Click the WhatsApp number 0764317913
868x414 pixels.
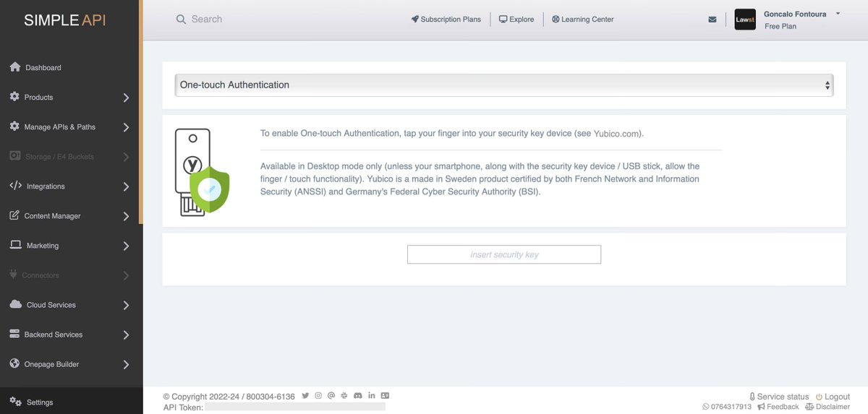tap(727, 407)
